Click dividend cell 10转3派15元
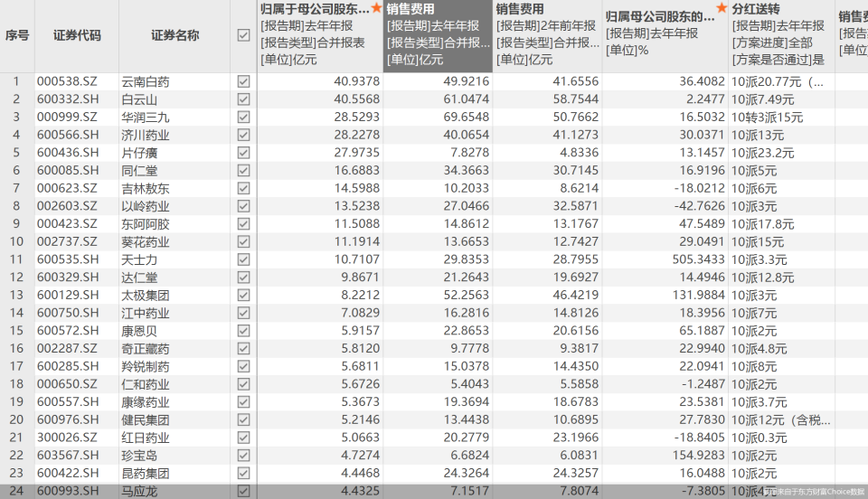Viewport: 868px width, 499px height. (x=768, y=118)
